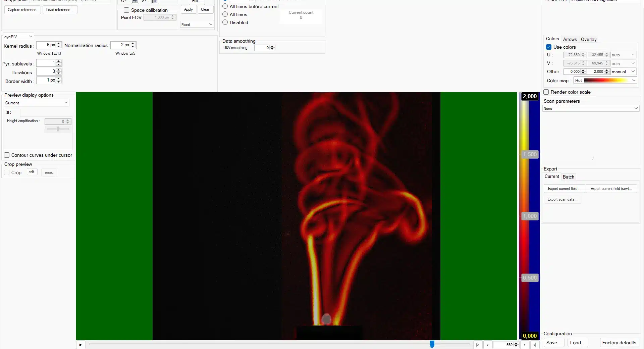This screenshot has width=644, height=349.
Task: Open the Color map Hot dropdown
Action: pyautogui.click(x=605, y=81)
